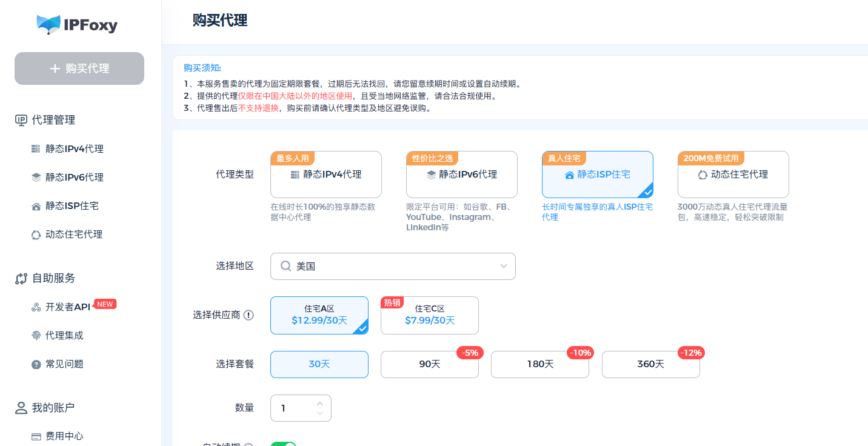Switch to the 90天 plan

[x=429, y=364]
